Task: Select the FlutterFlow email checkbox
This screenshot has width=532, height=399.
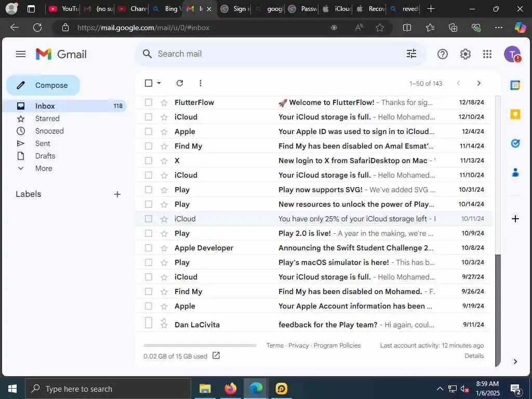Action: 149,102
